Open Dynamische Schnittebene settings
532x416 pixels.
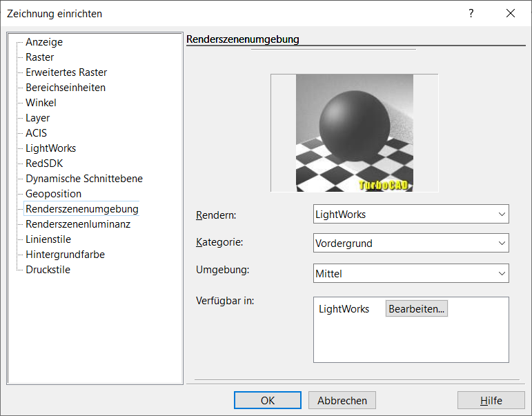84,179
